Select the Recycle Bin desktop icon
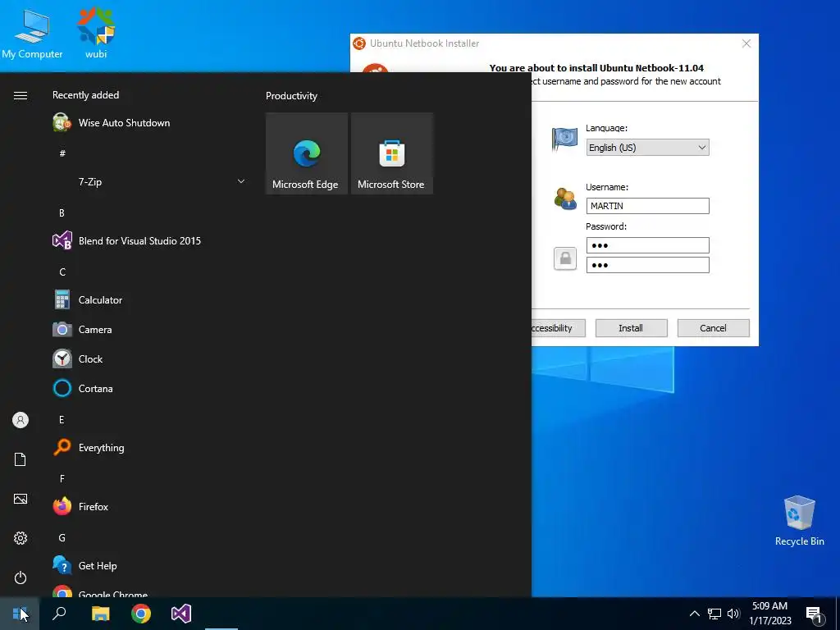This screenshot has height=630, width=840. click(x=799, y=521)
